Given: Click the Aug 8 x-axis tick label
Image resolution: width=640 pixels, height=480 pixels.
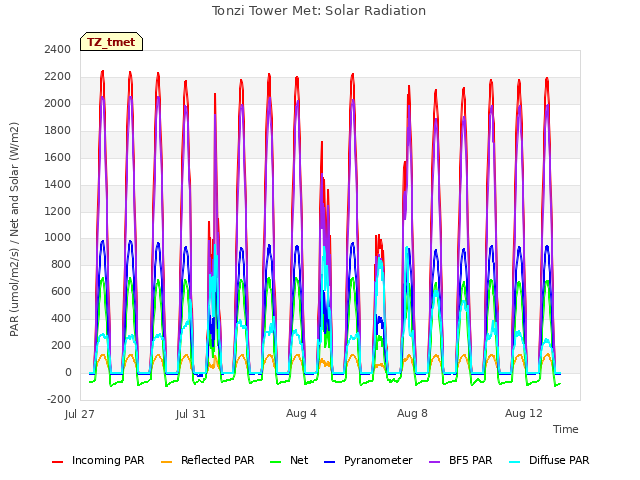Looking at the screenshot, I should (412, 413).
